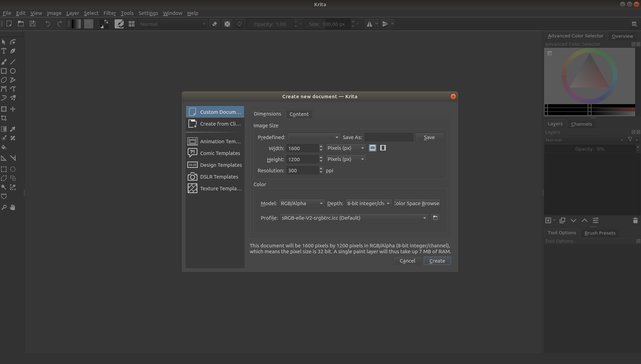Toggle horizontal mirror tool
641x364 pixels.
(370, 24)
